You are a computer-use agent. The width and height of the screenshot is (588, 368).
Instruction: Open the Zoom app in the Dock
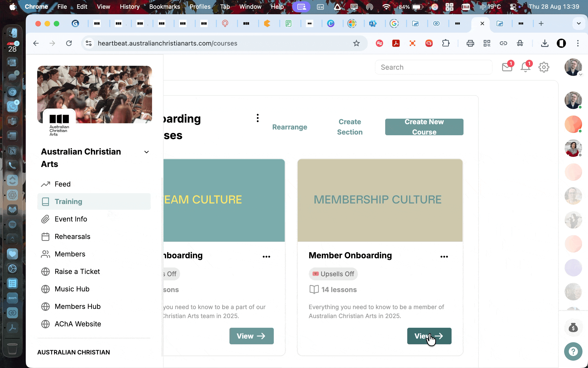coord(12,298)
